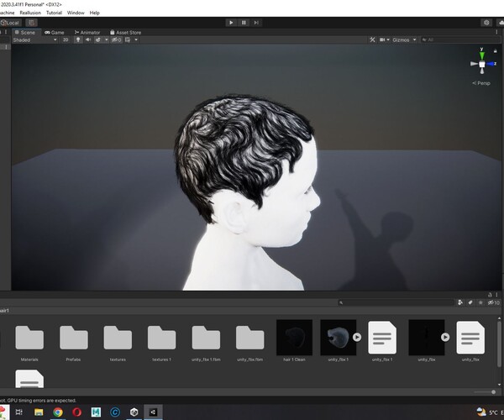
Task: Select the rightmost unity_fbx document file
Action: [x=470, y=338]
